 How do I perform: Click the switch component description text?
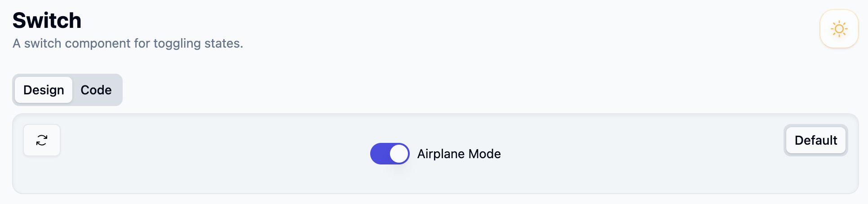[128, 44]
